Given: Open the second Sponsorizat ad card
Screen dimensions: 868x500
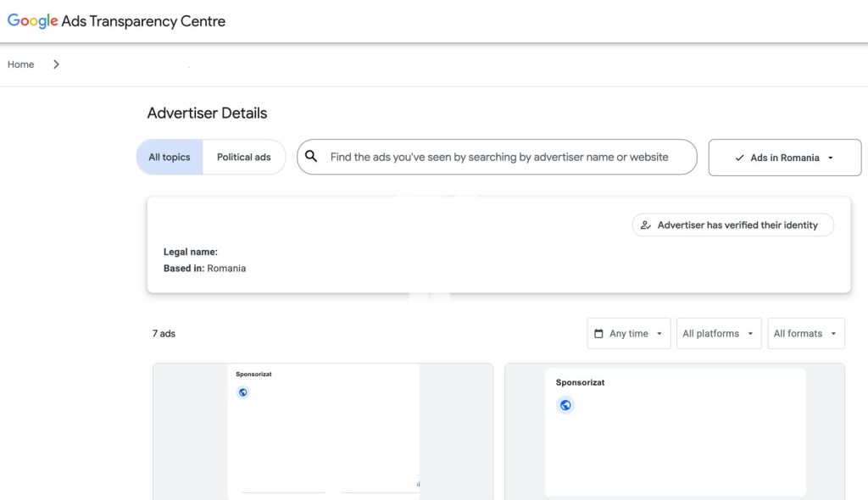Looking at the screenshot, I should tap(674, 432).
